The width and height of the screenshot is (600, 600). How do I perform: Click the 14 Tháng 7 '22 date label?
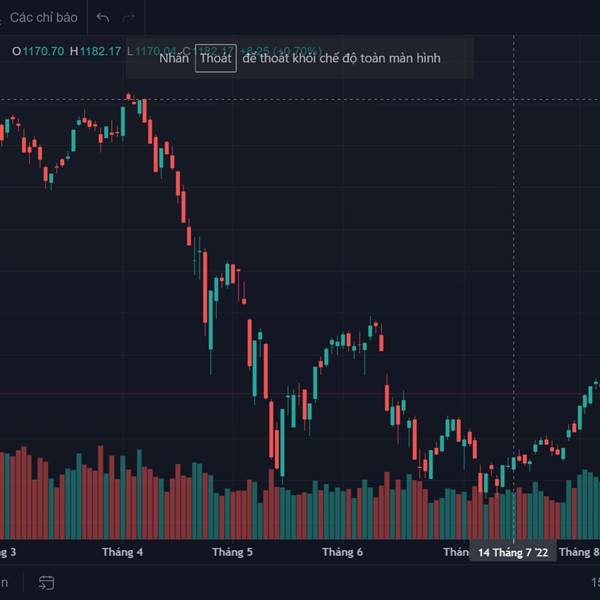click(x=513, y=553)
